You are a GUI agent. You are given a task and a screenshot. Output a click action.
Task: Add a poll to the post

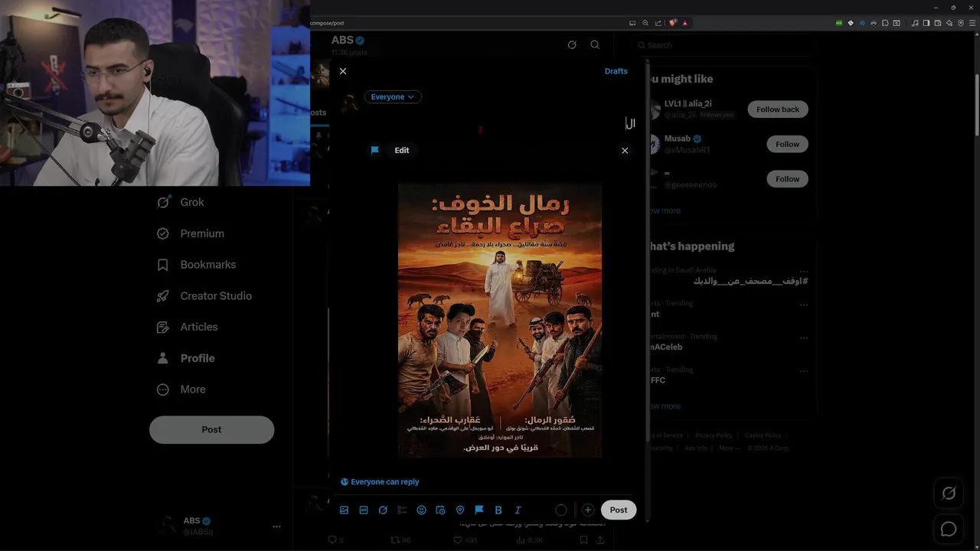pyautogui.click(x=402, y=510)
